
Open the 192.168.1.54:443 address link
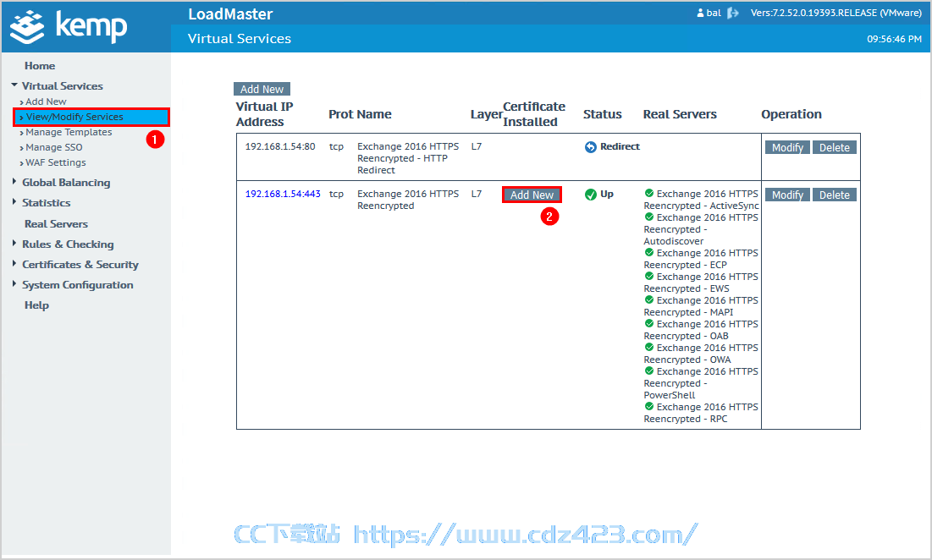(283, 194)
